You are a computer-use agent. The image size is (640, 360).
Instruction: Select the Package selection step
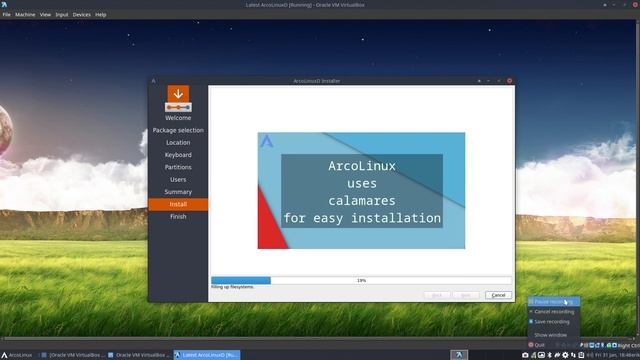click(x=178, y=130)
